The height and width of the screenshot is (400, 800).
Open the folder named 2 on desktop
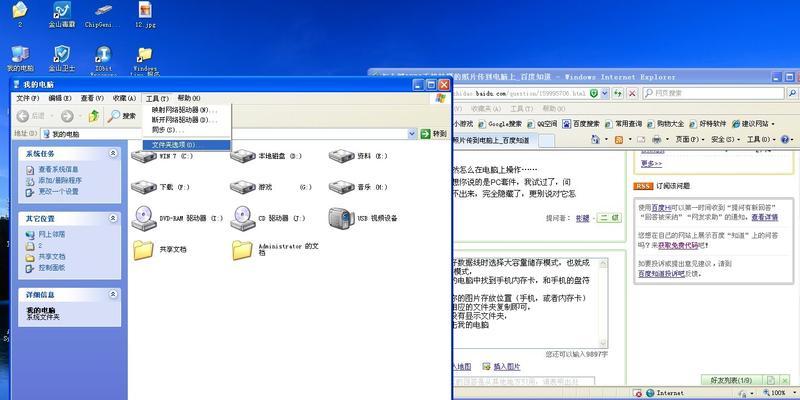tap(20, 14)
